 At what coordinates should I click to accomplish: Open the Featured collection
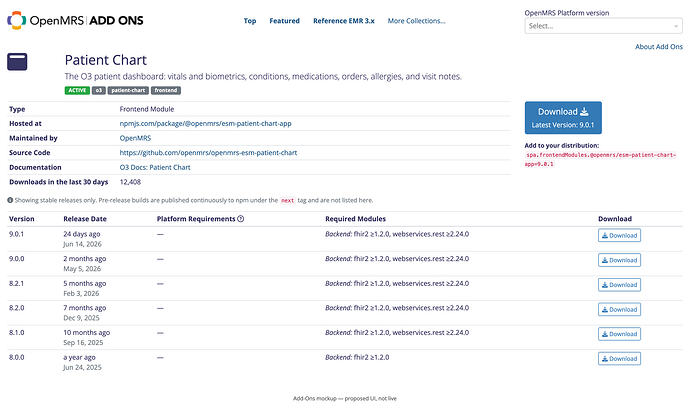pos(284,21)
